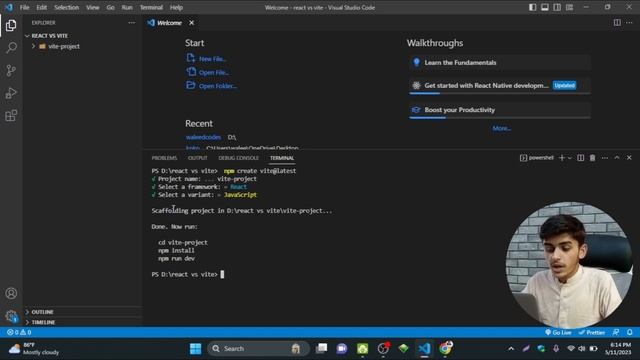Open the Go menu

coord(111,7)
